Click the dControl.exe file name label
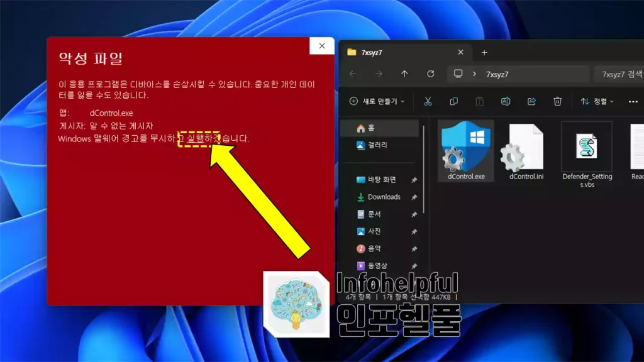The height and width of the screenshot is (362, 644). [466, 177]
